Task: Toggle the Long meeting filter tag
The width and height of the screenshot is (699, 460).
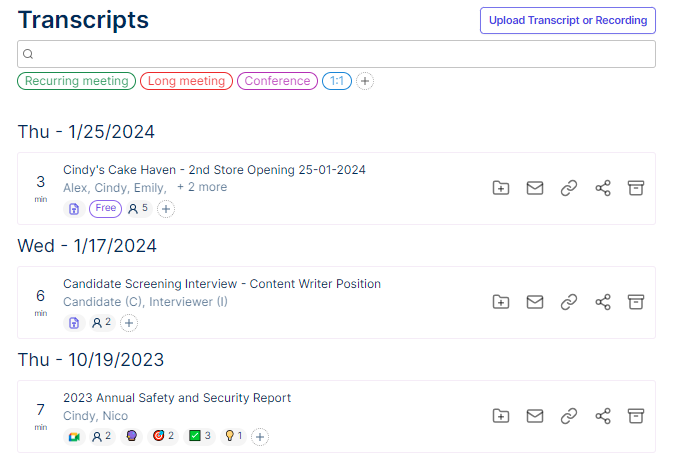Action: tap(186, 81)
